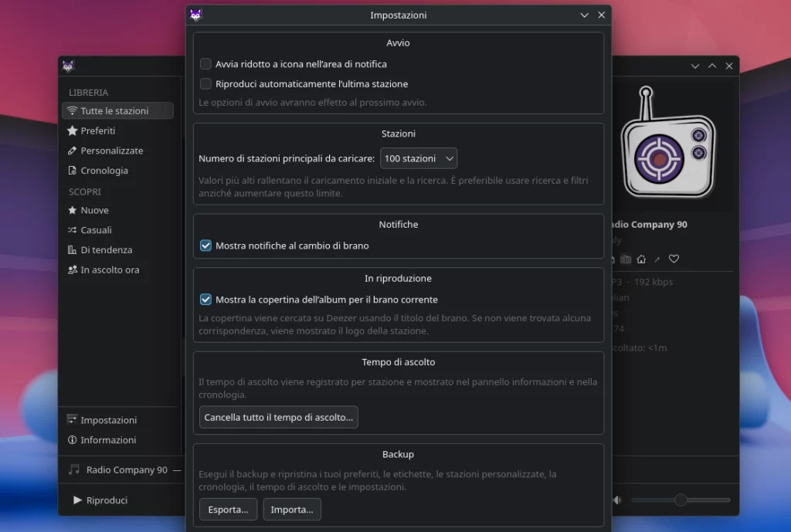Click the radio icon in the station info panel
Image resolution: width=791 pixels, height=532 pixels.
click(x=626, y=259)
